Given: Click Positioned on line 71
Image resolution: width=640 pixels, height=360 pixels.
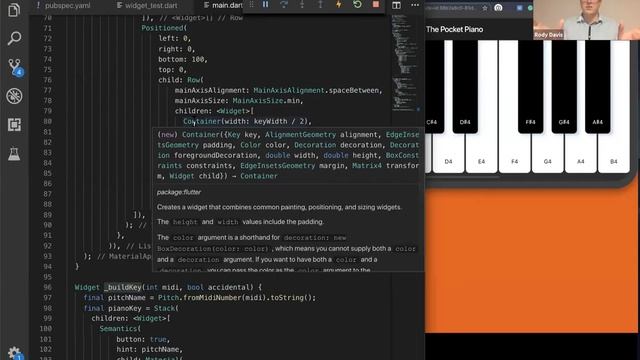Looking at the screenshot, I should [x=162, y=28].
